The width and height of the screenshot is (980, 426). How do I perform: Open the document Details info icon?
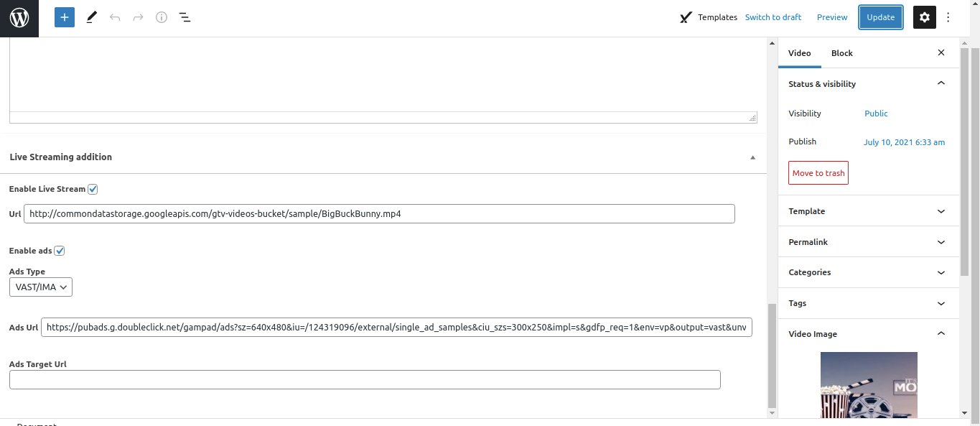pos(162,17)
